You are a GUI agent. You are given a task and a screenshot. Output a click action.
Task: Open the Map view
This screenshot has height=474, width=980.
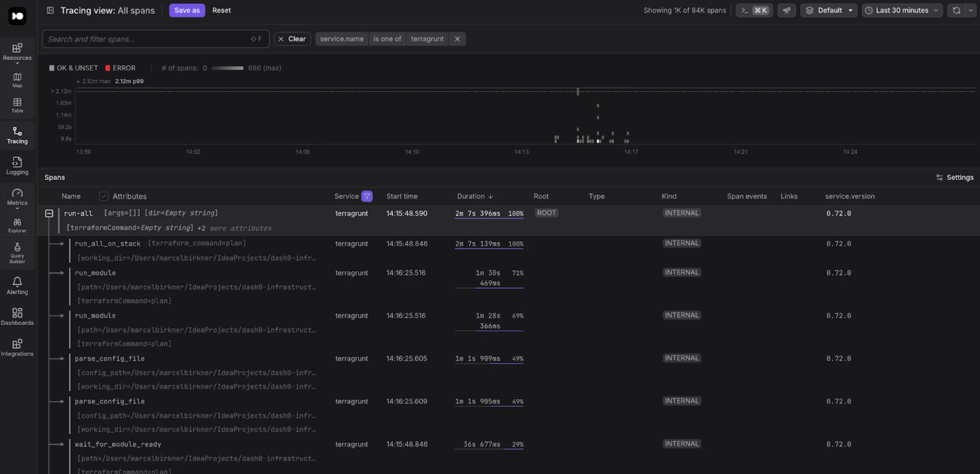17,80
